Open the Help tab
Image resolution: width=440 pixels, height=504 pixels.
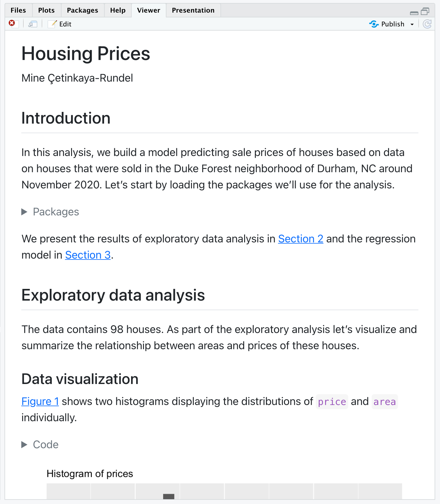[118, 10]
